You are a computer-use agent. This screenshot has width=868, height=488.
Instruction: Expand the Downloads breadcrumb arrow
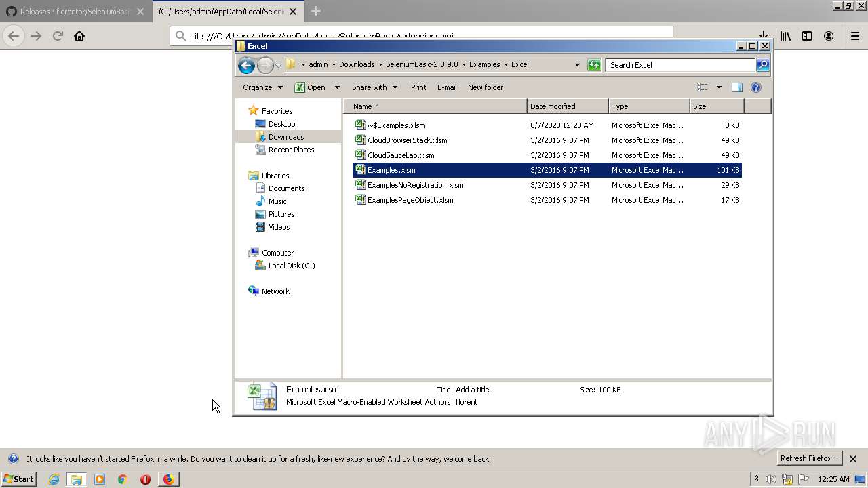[x=380, y=65]
